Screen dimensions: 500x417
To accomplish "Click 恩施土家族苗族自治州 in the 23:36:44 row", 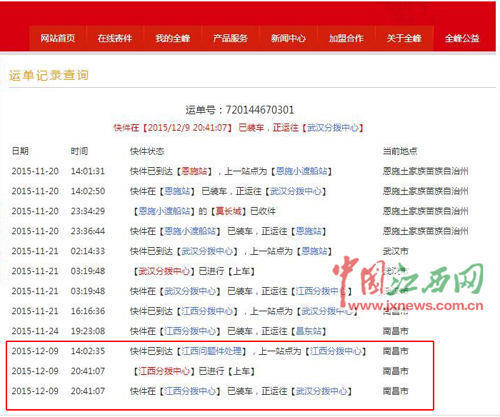I will (x=425, y=231).
